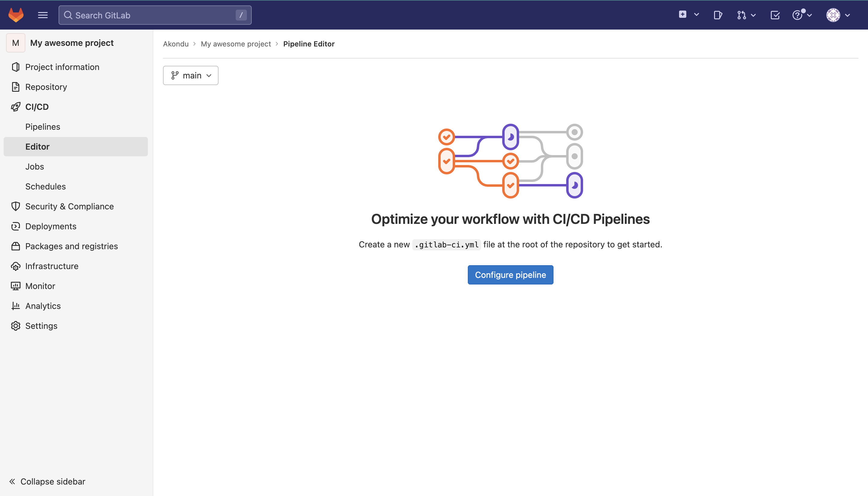Open the hamburger main menu
The image size is (868, 496).
click(x=43, y=15)
